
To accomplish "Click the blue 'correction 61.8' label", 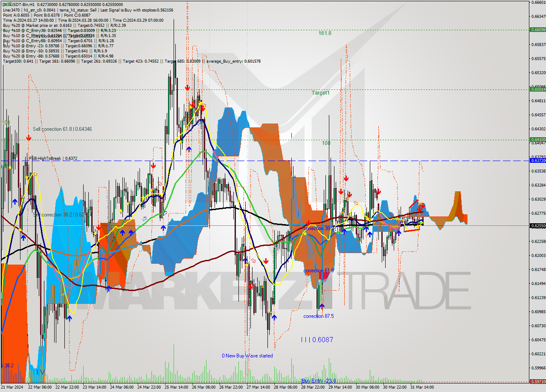I will pyautogui.click(x=318, y=271).
